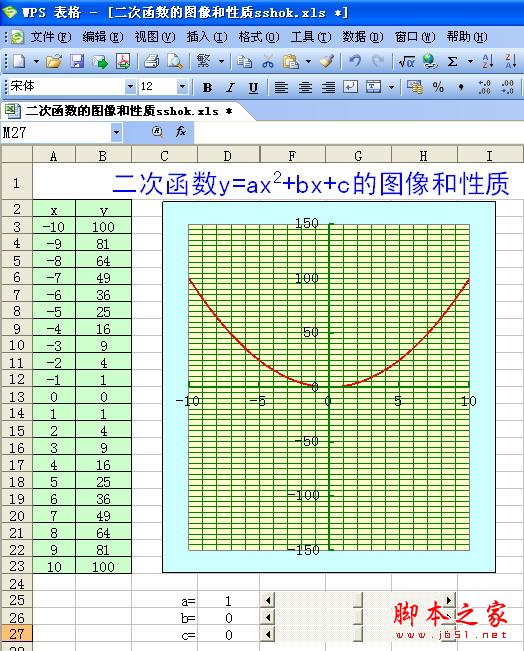The height and width of the screenshot is (651, 524).
Task: Toggle wrap text icon
Action: pyautogui.click(x=351, y=87)
